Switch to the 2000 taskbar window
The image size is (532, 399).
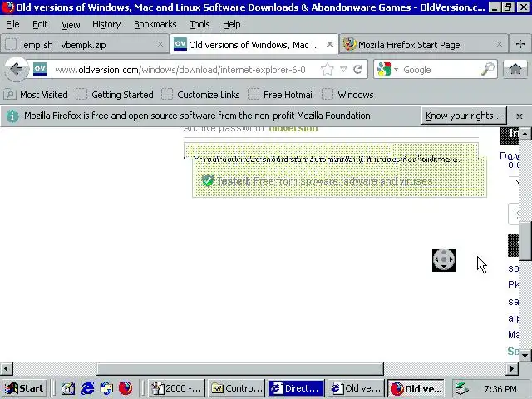pos(176,388)
